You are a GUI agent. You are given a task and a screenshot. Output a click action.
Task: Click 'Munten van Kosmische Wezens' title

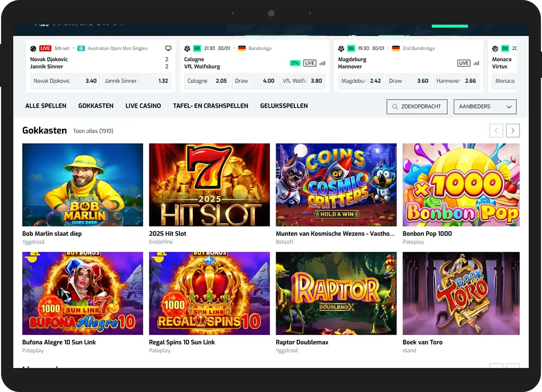(x=335, y=234)
